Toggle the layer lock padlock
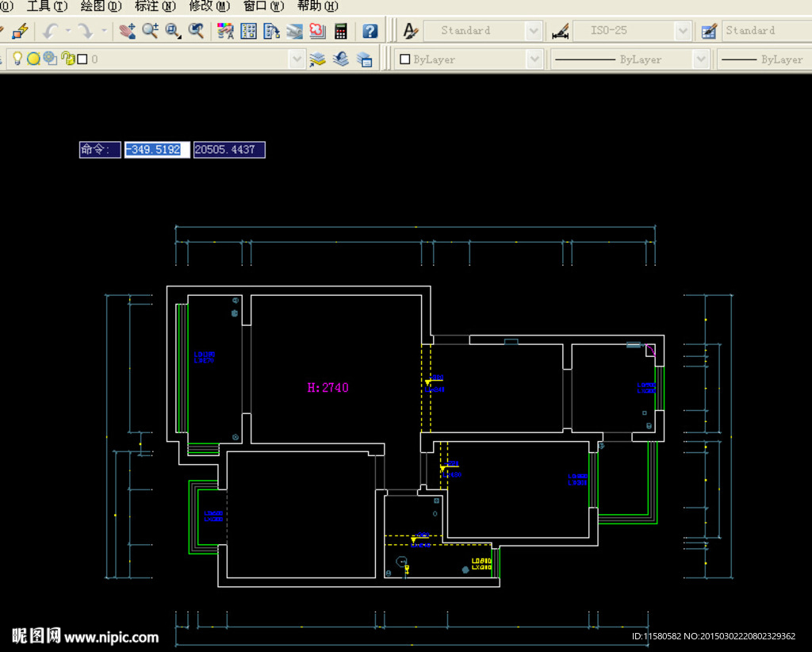The height and width of the screenshot is (652, 812). click(x=67, y=59)
